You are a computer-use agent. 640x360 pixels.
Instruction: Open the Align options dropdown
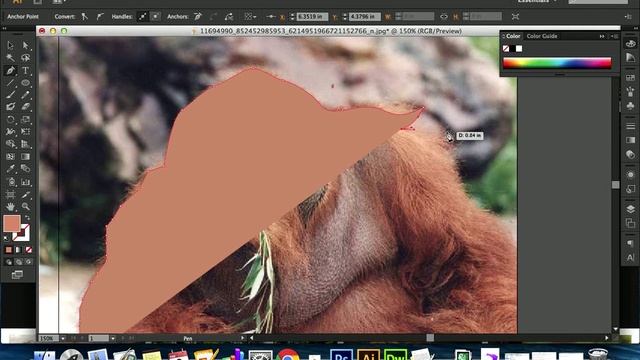point(250,17)
